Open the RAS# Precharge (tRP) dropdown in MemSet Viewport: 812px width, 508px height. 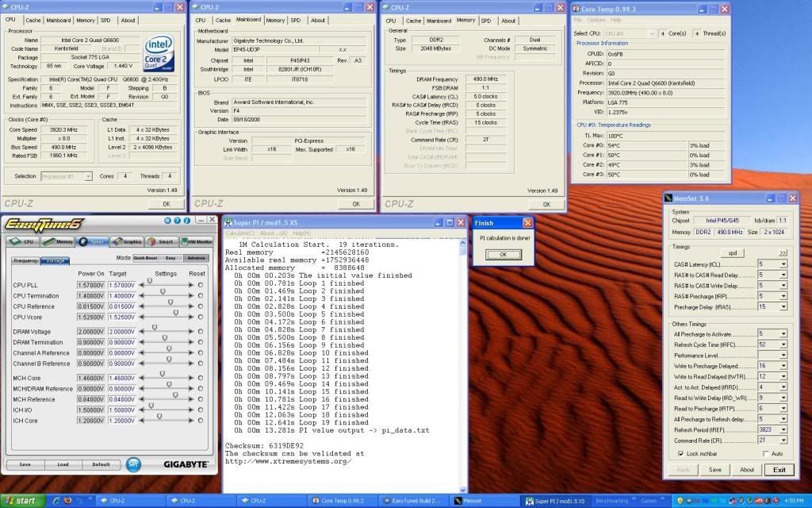tap(783, 297)
